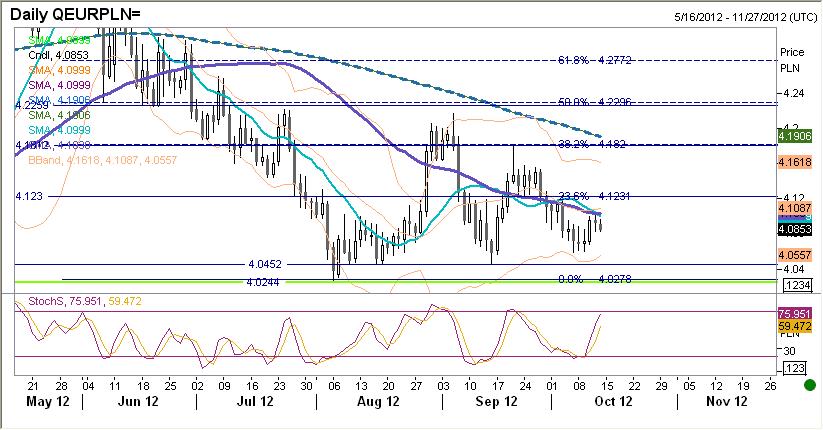Click the cyan 'SMA, 4.0999' legend entry

(x=59, y=130)
